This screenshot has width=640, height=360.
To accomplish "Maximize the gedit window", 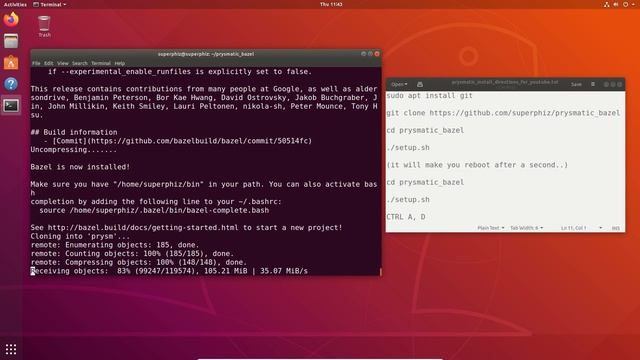I will pos(613,84).
